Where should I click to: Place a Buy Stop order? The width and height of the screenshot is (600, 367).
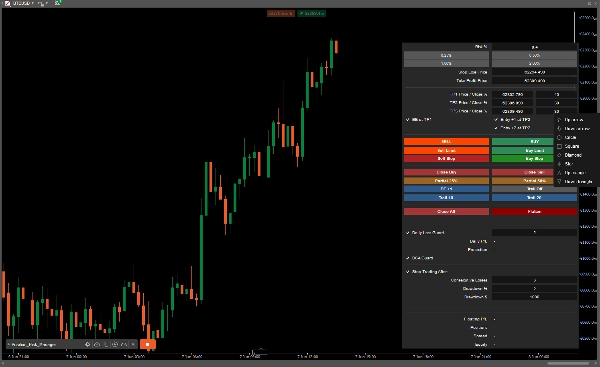523,158
